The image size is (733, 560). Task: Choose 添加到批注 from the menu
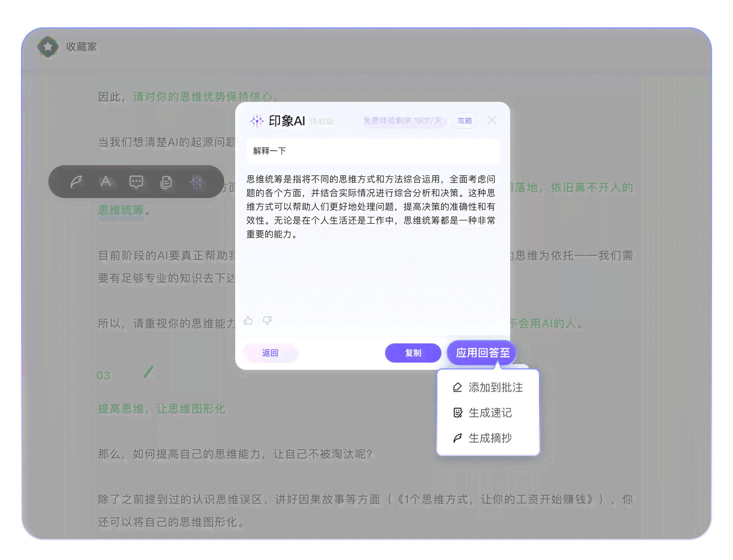click(488, 387)
